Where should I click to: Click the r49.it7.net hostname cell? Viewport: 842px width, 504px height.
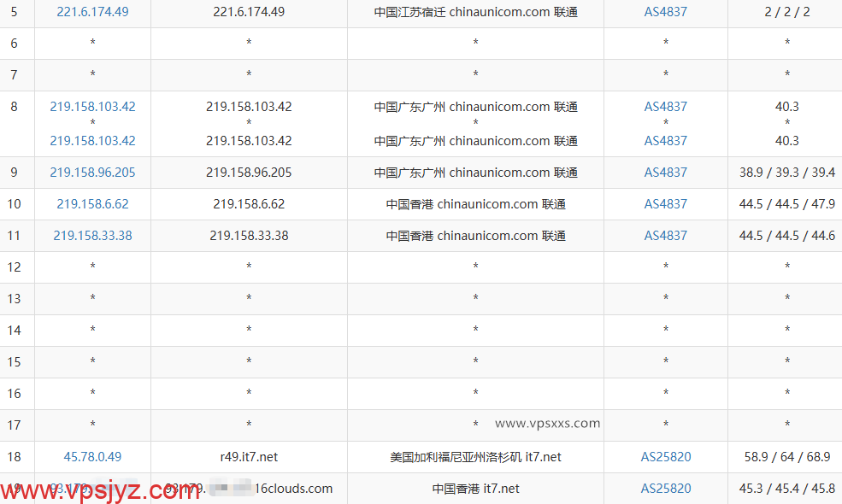pyautogui.click(x=249, y=457)
